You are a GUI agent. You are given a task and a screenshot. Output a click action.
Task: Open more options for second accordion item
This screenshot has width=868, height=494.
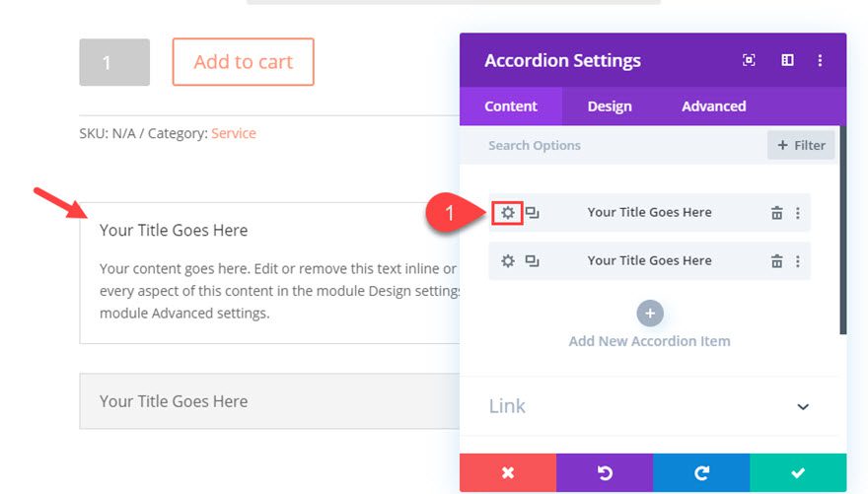point(798,261)
